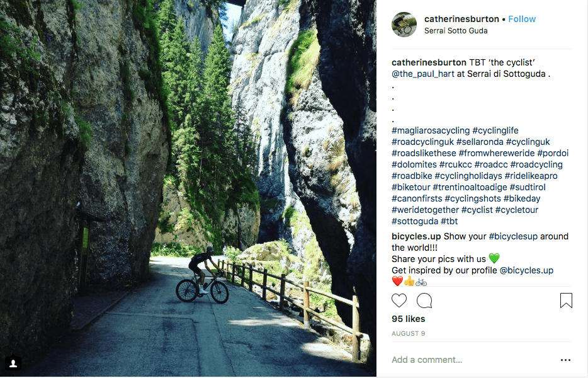Show tagged people icon on the photo
The width and height of the screenshot is (588, 378).
[13, 364]
